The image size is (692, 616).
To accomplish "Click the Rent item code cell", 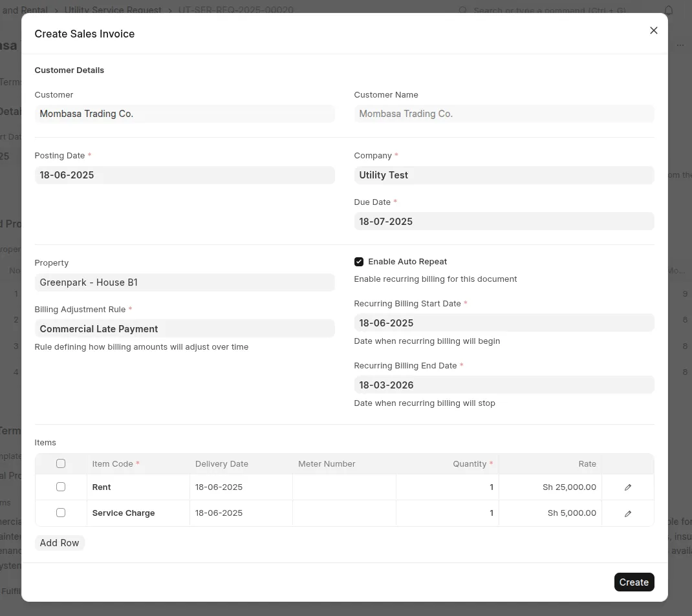I will (x=138, y=487).
